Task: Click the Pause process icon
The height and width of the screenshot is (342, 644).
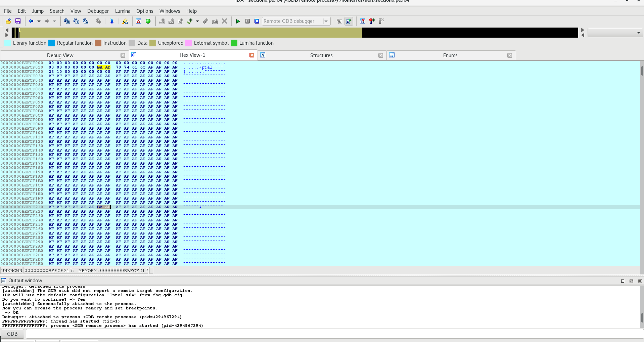Action: coord(247,21)
